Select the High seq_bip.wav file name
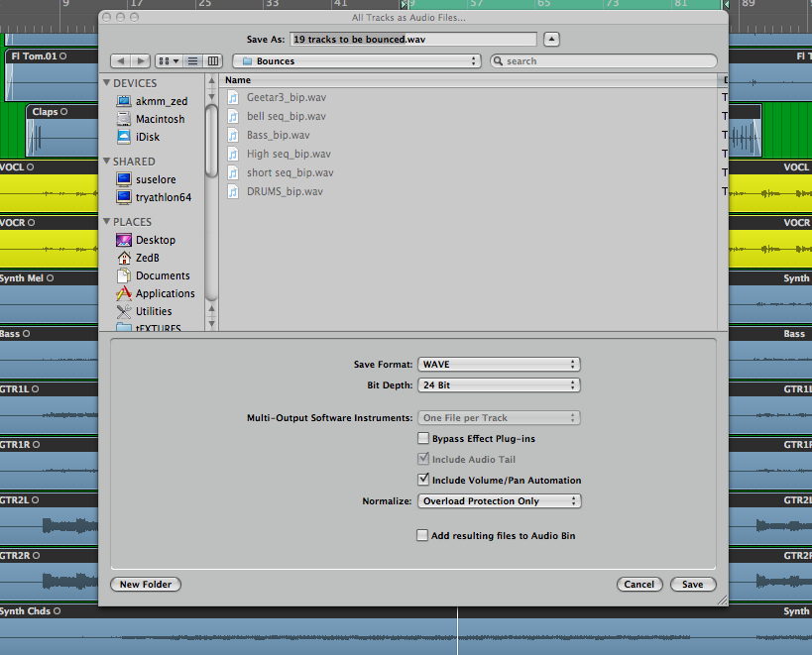Screen dimensions: 812x655 point(289,154)
